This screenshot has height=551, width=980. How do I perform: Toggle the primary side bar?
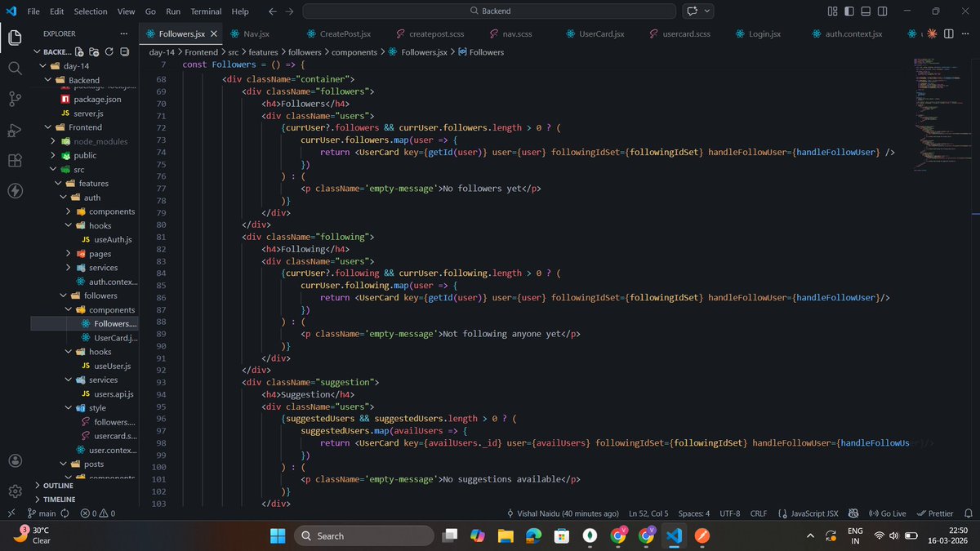click(x=848, y=11)
